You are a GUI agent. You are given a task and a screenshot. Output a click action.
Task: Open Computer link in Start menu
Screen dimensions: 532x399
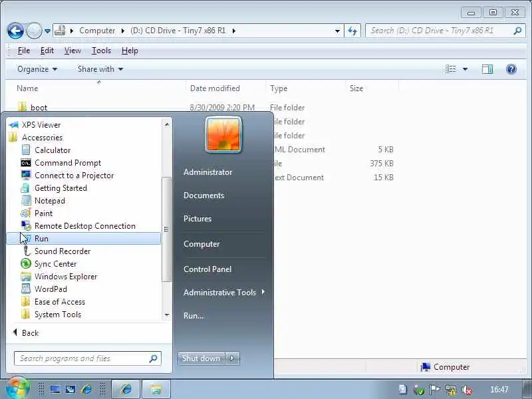201,244
